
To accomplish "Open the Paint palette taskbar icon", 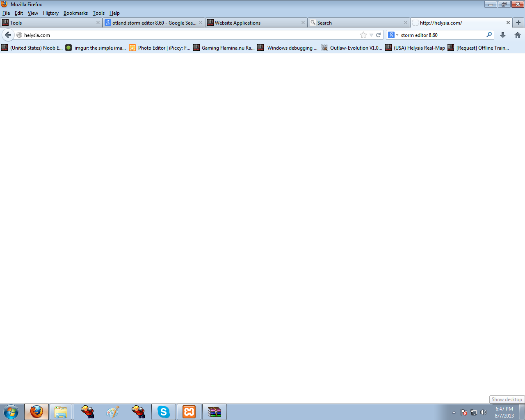I will click(x=113, y=412).
